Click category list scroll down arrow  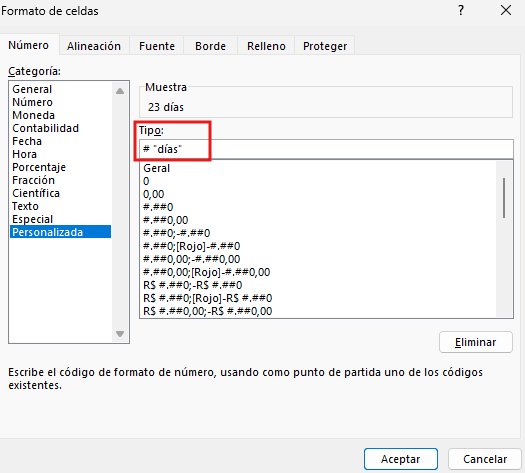120,334
